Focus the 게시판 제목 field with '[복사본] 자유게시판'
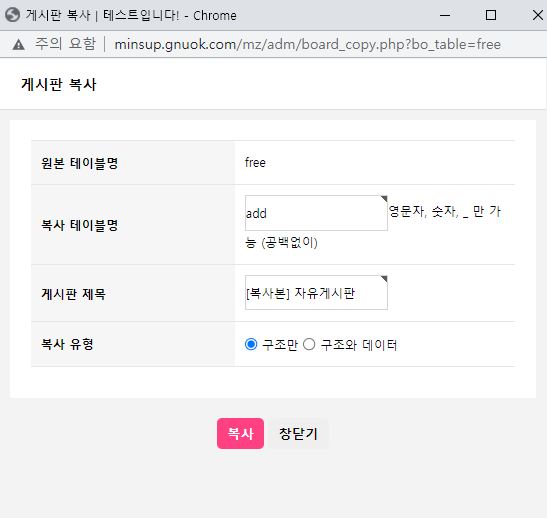The width and height of the screenshot is (547, 518). point(316,292)
